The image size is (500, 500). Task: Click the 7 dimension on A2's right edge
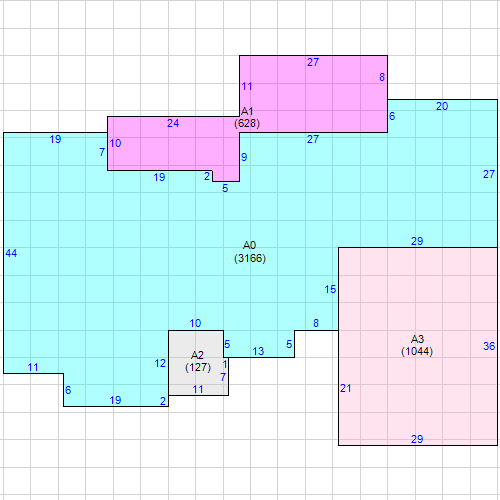point(223,377)
